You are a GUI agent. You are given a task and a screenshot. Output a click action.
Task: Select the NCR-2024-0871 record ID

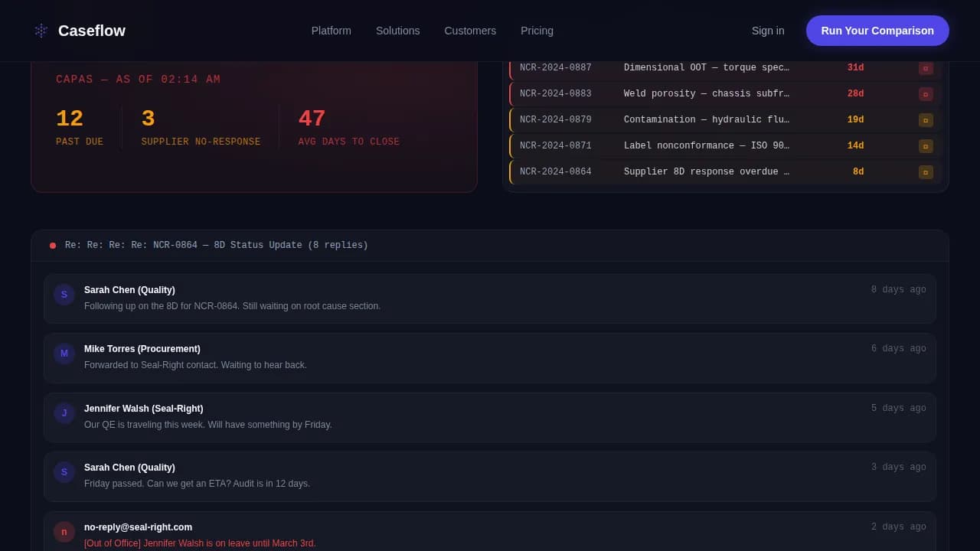[556, 145]
